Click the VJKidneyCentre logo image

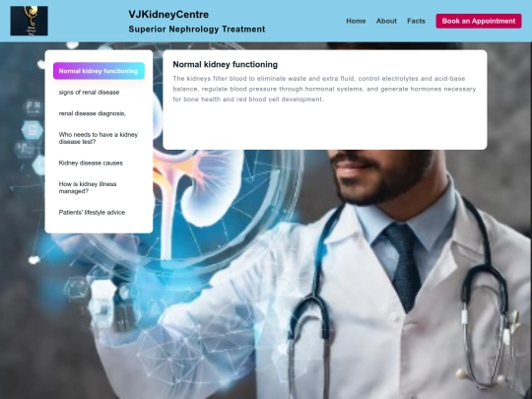30,21
